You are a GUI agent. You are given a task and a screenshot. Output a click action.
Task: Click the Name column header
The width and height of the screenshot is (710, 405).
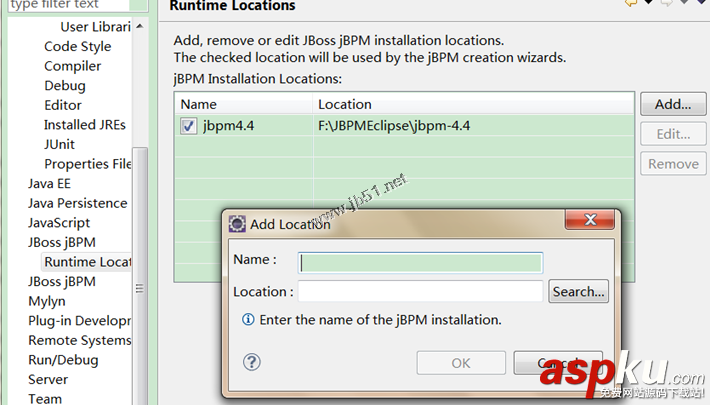click(244, 104)
